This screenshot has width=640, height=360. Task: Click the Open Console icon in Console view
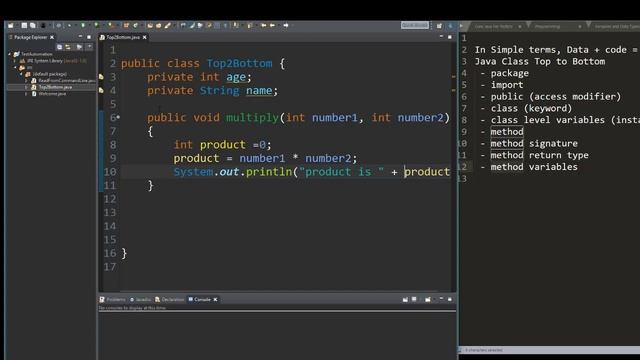(428, 300)
